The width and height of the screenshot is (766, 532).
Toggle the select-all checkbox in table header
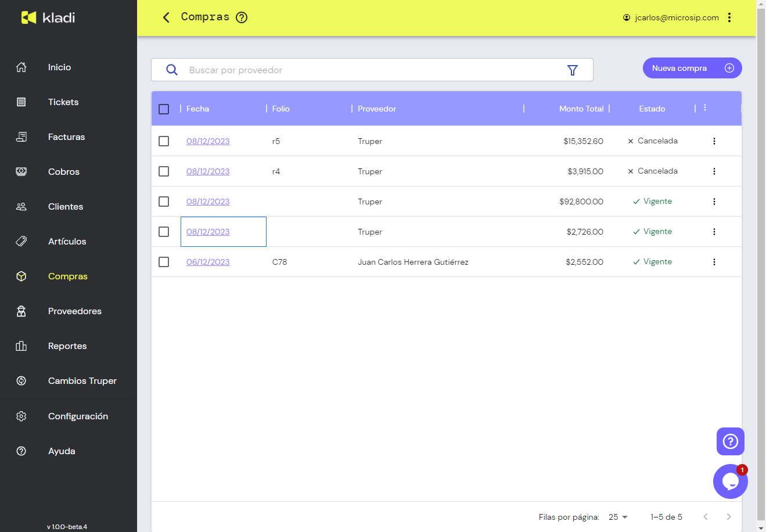(x=164, y=109)
